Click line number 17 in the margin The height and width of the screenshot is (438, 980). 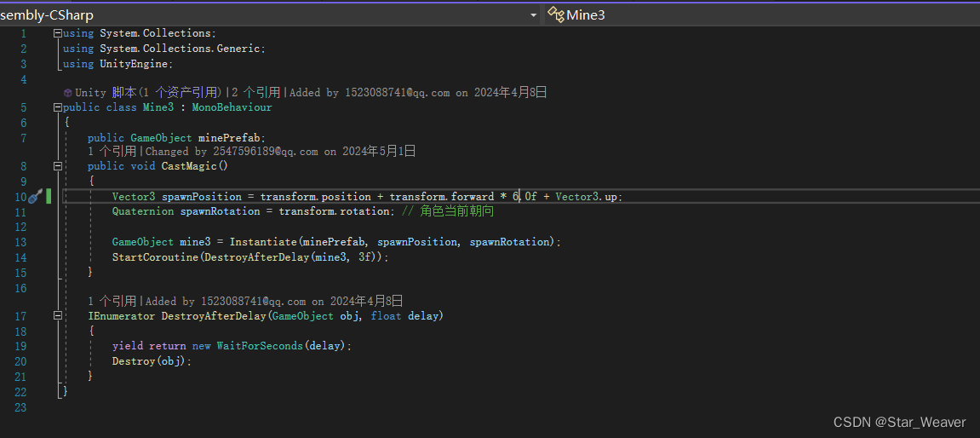click(x=20, y=316)
